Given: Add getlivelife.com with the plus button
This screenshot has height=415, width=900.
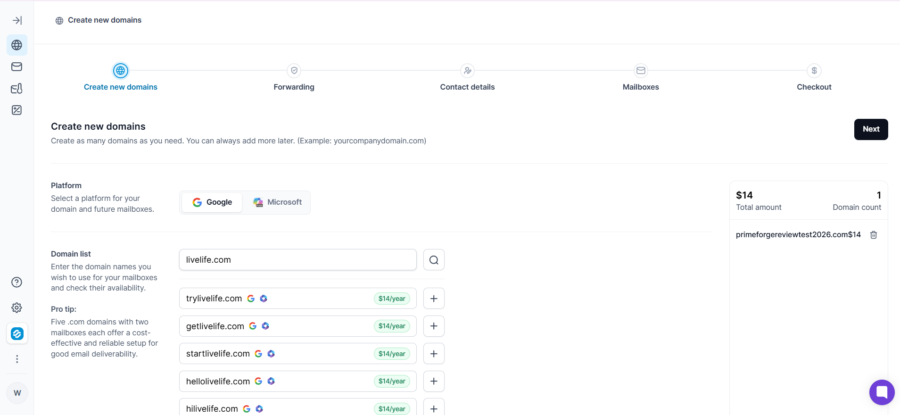Looking at the screenshot, I should coord(434,326).
